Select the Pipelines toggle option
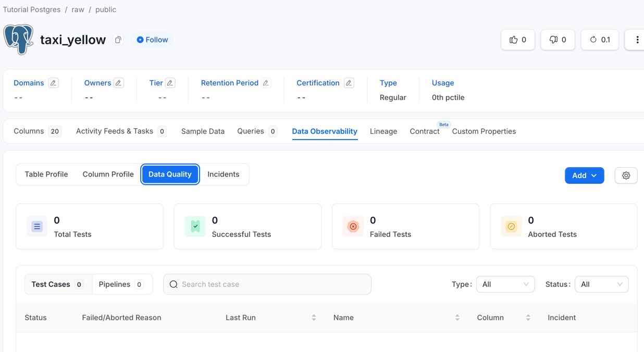Image resolution: width=644 pixels, height=352 pixels. coord(121,284)
